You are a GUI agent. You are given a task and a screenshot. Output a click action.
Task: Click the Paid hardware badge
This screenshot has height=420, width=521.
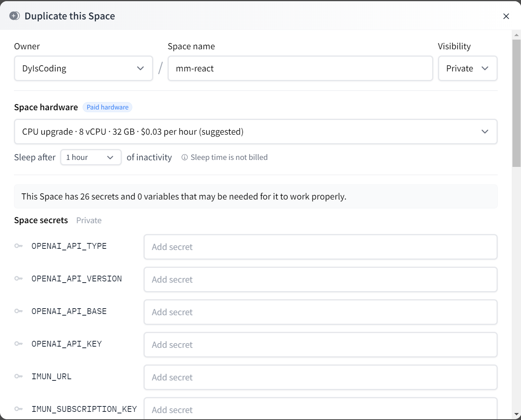click(x=107, y=107)
